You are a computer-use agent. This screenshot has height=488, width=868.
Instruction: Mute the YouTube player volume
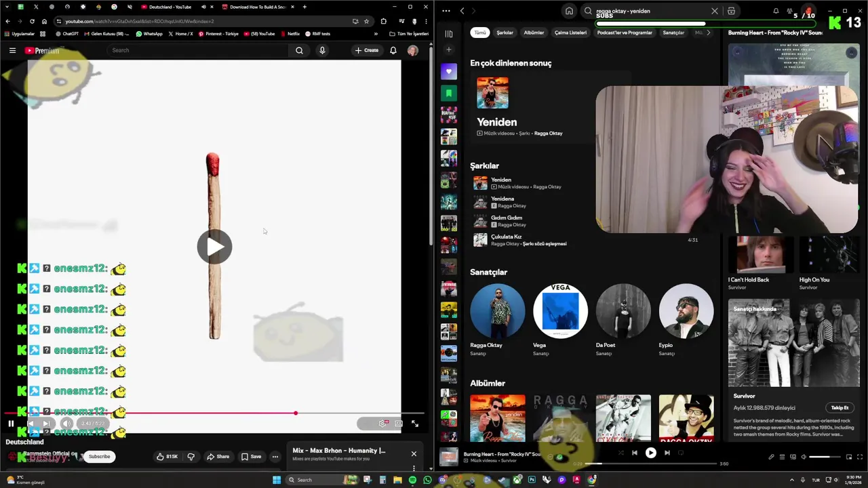tap(66, 424)
